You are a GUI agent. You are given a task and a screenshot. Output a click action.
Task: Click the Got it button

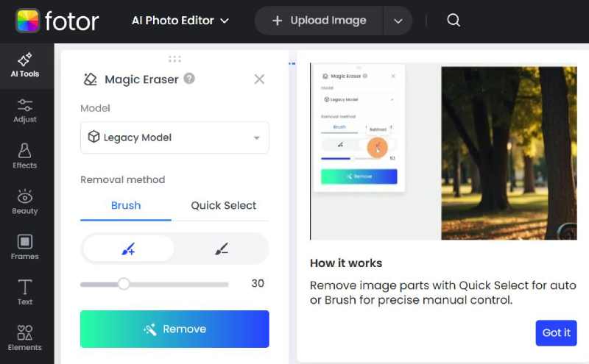(556, 332)
